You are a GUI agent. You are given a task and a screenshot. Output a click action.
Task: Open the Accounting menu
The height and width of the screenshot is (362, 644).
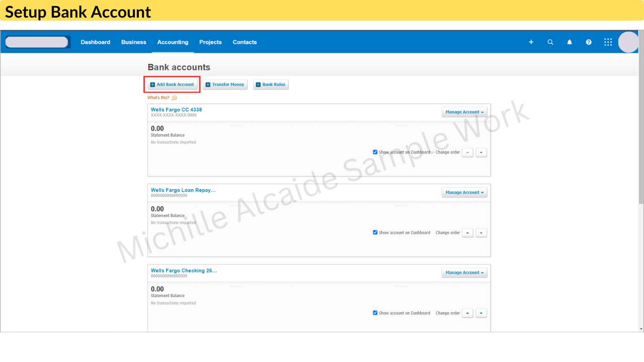(173, 42)
